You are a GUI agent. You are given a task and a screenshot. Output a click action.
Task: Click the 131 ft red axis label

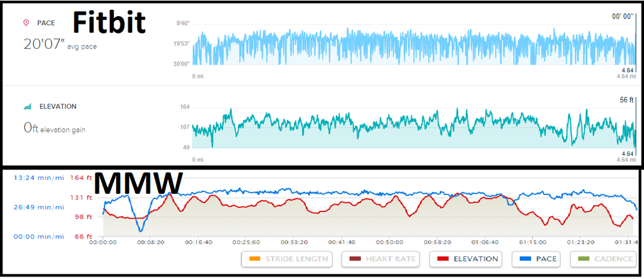click(x=81, y=197)
